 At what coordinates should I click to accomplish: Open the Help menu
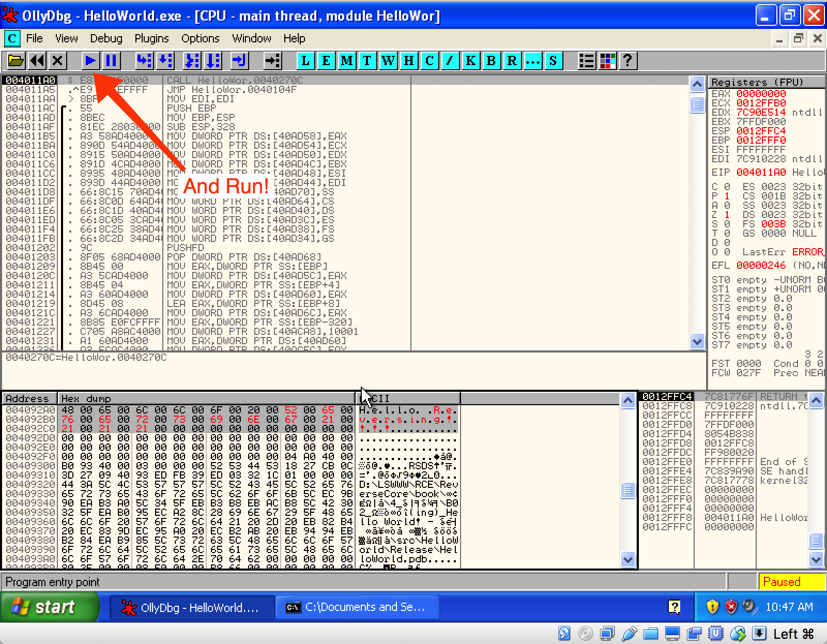click(x=294, y=38)
